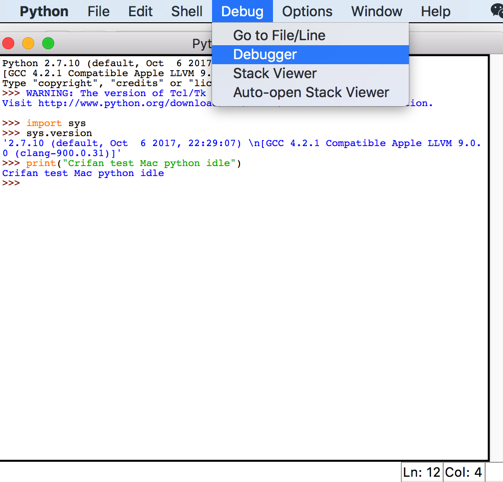Open the Edit menu
The height and width of the screenshot is (482, 503).
click(x=140, y=11)
